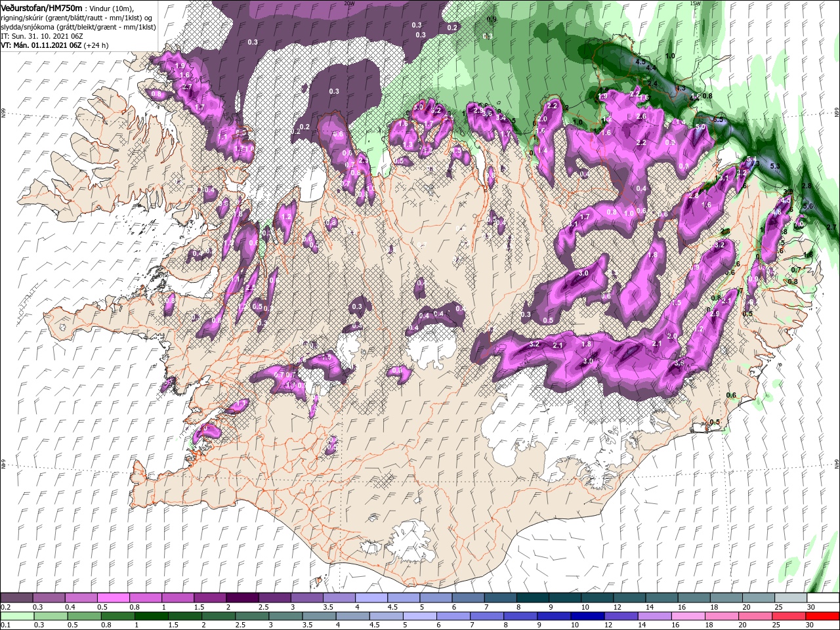840x630 pixels.
Task: Pick the upper scale swatch starting at 2.5
Action: tap(274, 598)
